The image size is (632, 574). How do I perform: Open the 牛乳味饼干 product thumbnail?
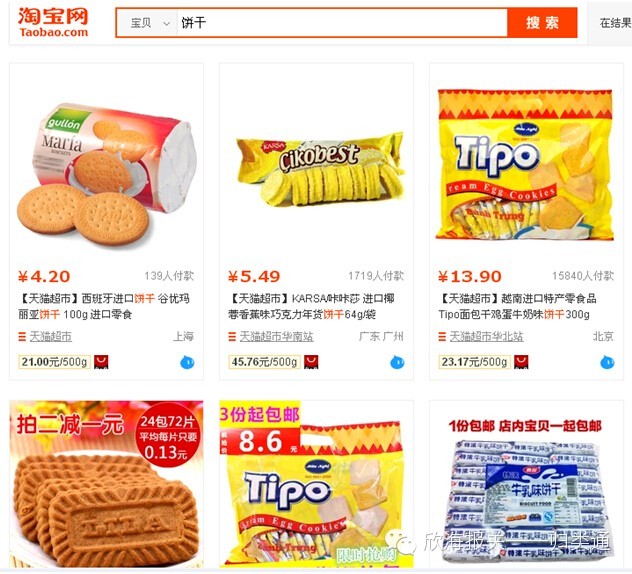[526, 484]
